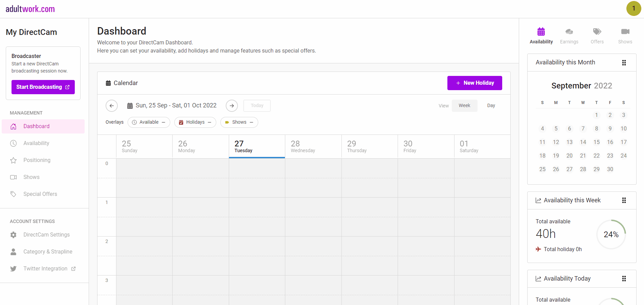Select September 22 in the mini calendar

click(597, 156)
